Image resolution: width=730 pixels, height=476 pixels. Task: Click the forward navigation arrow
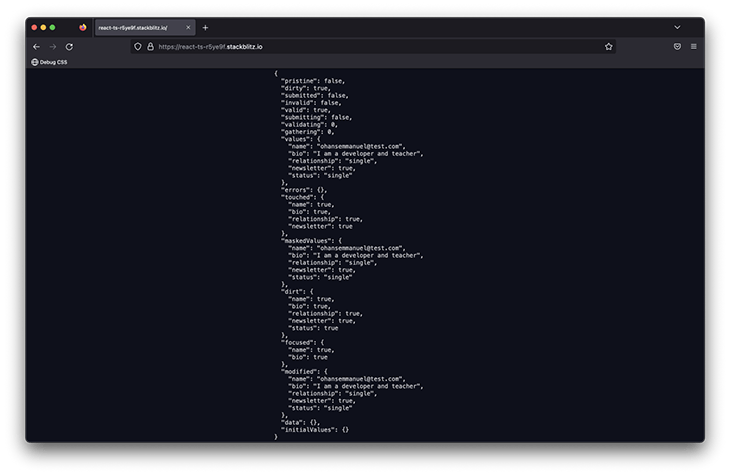(53, 46)
